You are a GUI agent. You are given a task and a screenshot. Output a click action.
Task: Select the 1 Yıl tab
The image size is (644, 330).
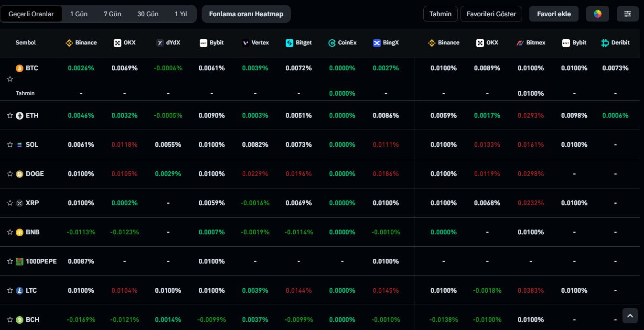181,14
